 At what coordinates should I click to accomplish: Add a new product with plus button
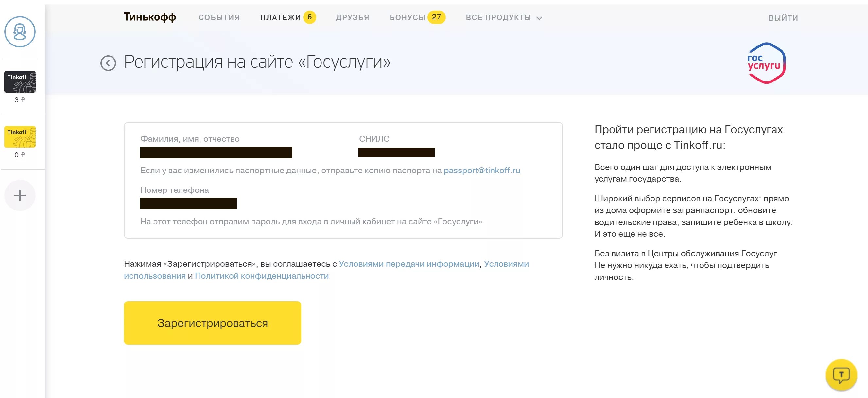coord(20,195)
